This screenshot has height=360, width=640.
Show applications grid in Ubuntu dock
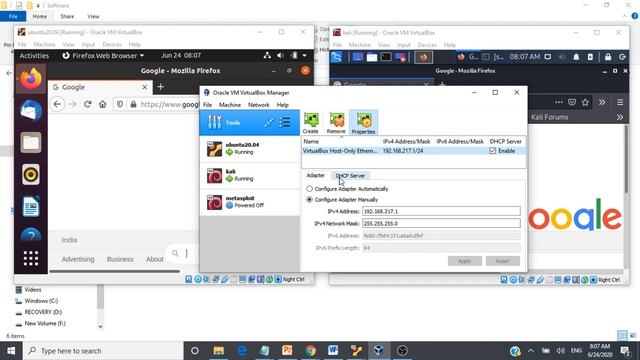click(31, 258)
